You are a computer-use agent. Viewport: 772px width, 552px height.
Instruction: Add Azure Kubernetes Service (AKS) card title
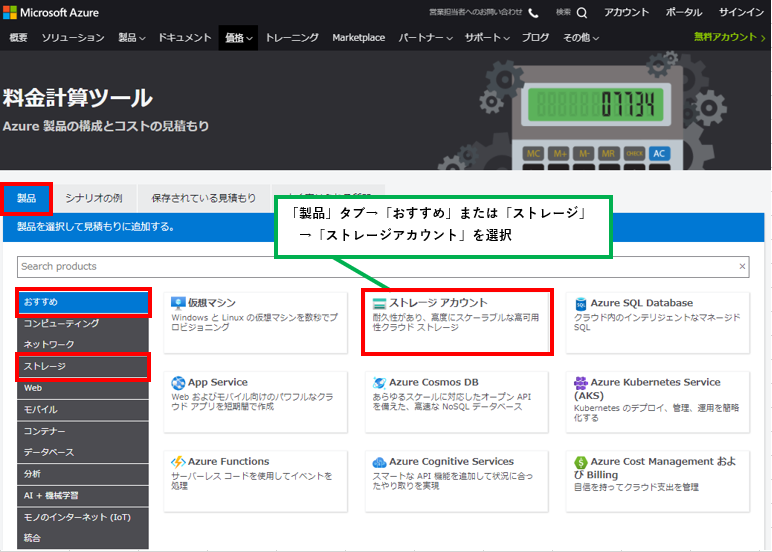pyautogui.click(x=647, y=389)
